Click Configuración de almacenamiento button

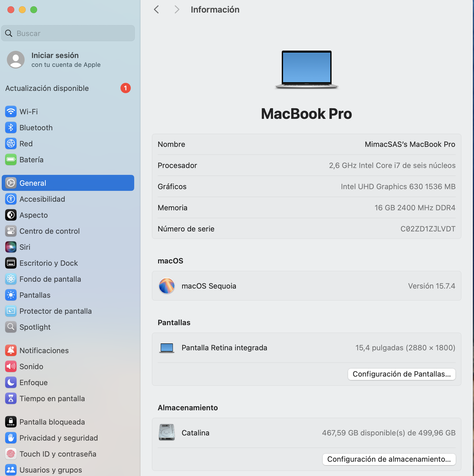389,459
